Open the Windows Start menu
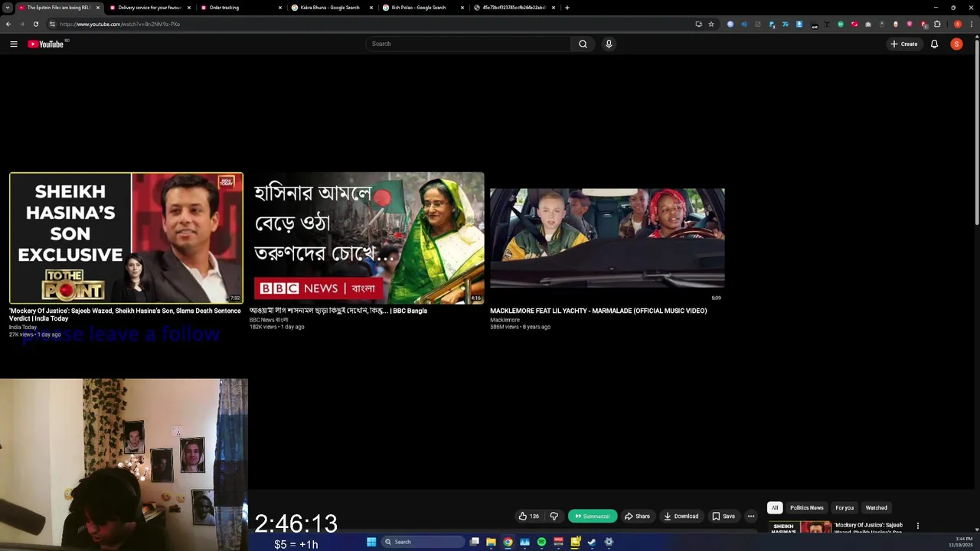 point(371,542)
